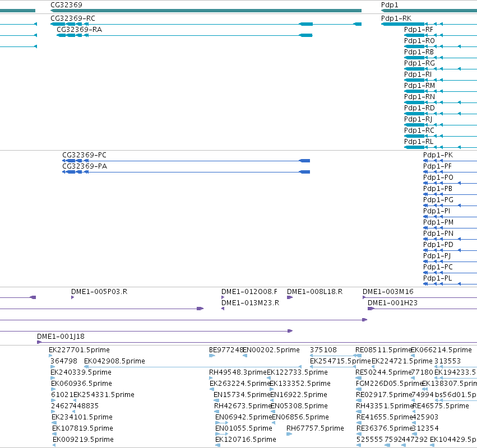Click the EK234101.5prime EST label
This screenshot has height=448, width=477.
point(82,417)
